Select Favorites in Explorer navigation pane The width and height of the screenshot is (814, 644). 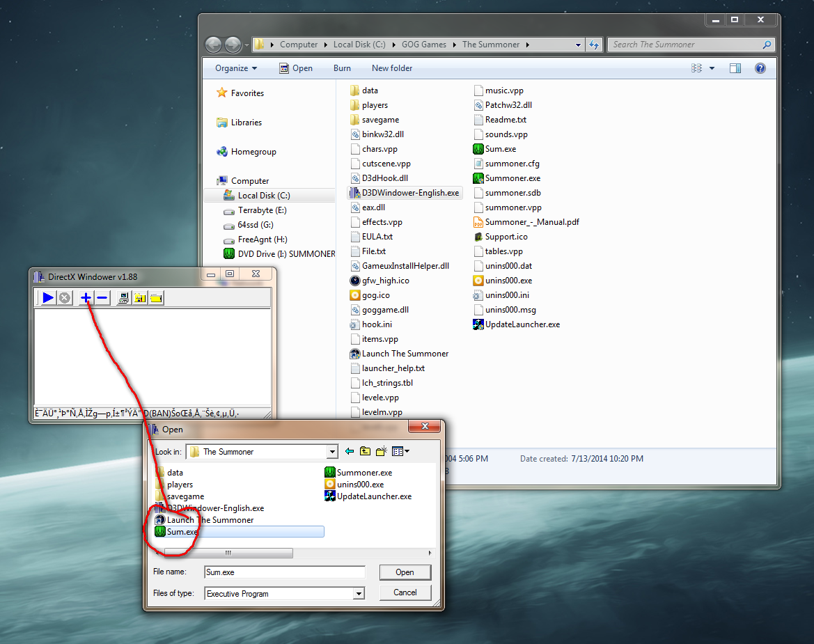240,93
